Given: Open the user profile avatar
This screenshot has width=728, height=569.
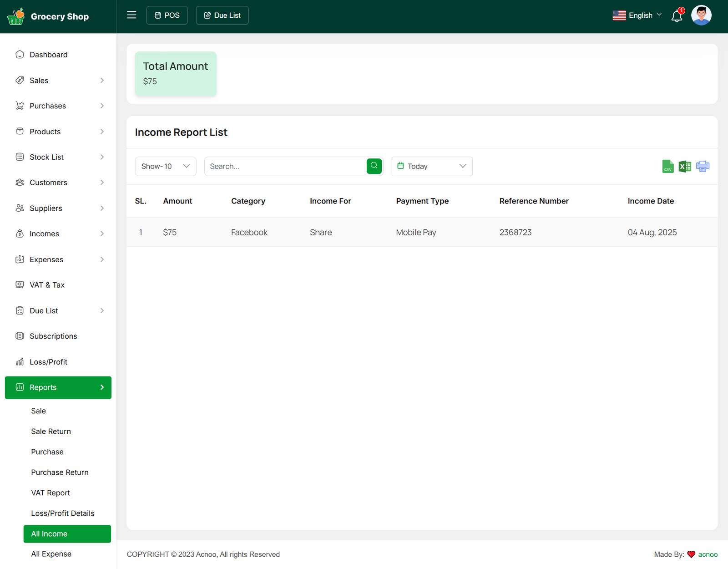Looking at the screenshot, I should tap(701, 15).
